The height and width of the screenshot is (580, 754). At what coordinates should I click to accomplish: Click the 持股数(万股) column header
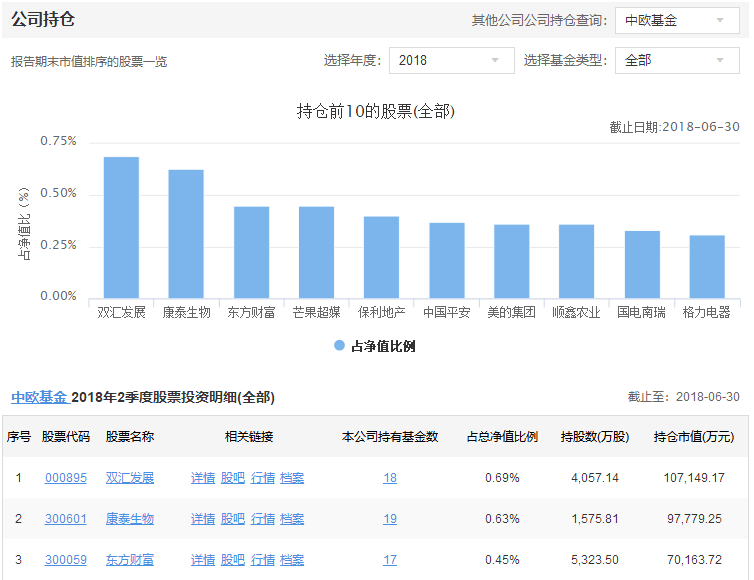(x=595, y=437)
